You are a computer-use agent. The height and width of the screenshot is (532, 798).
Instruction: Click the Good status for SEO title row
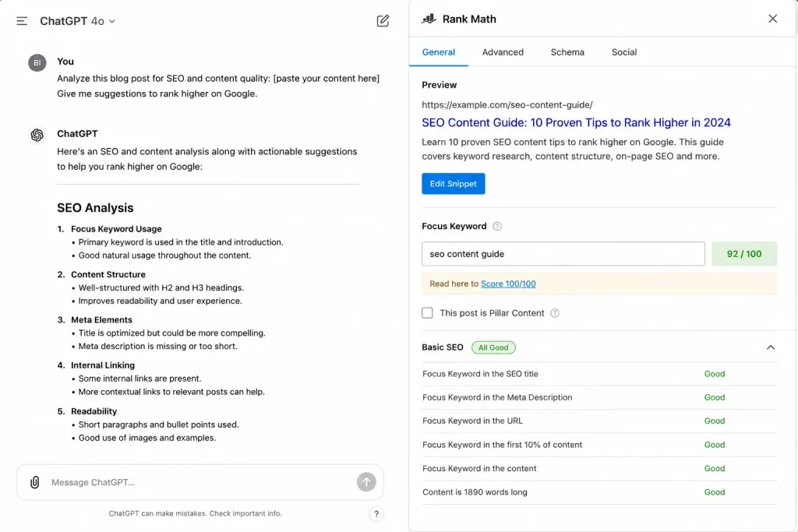[715, 374]
